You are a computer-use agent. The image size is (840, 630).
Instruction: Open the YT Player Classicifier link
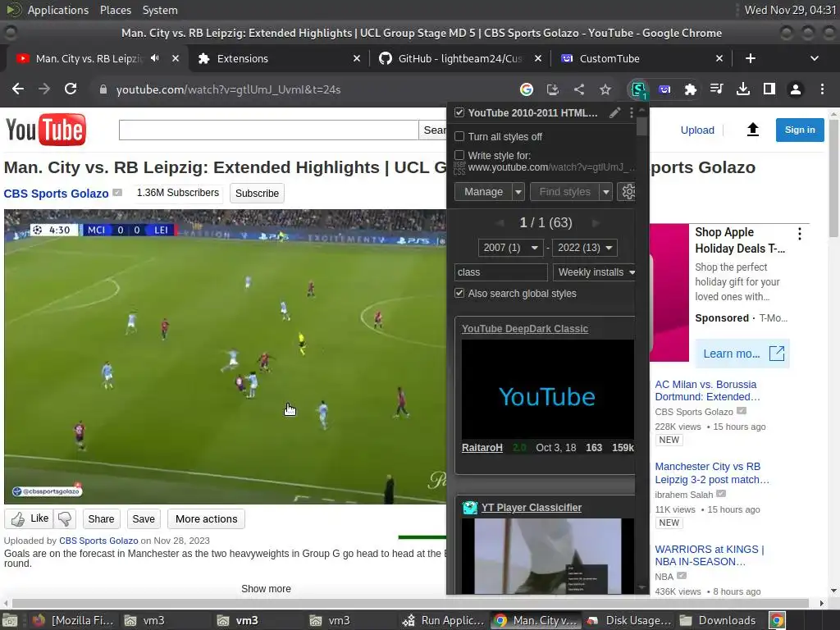coord(532,507)
